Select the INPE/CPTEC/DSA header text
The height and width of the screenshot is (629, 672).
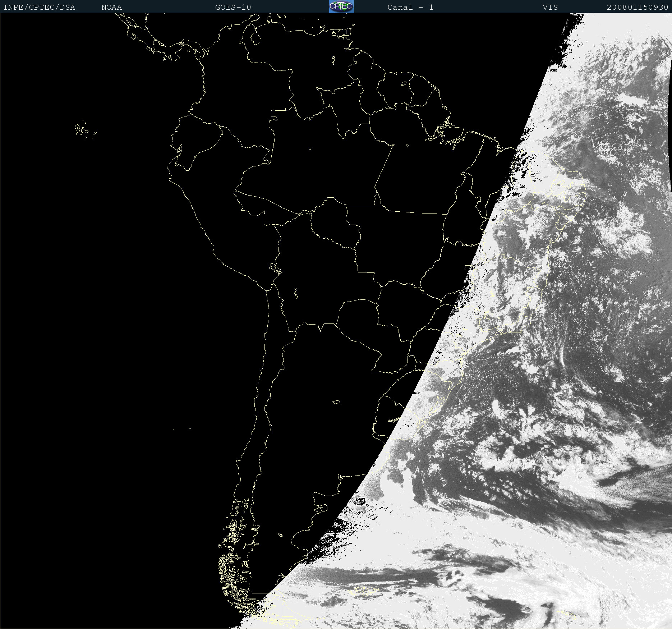point(39,7)
